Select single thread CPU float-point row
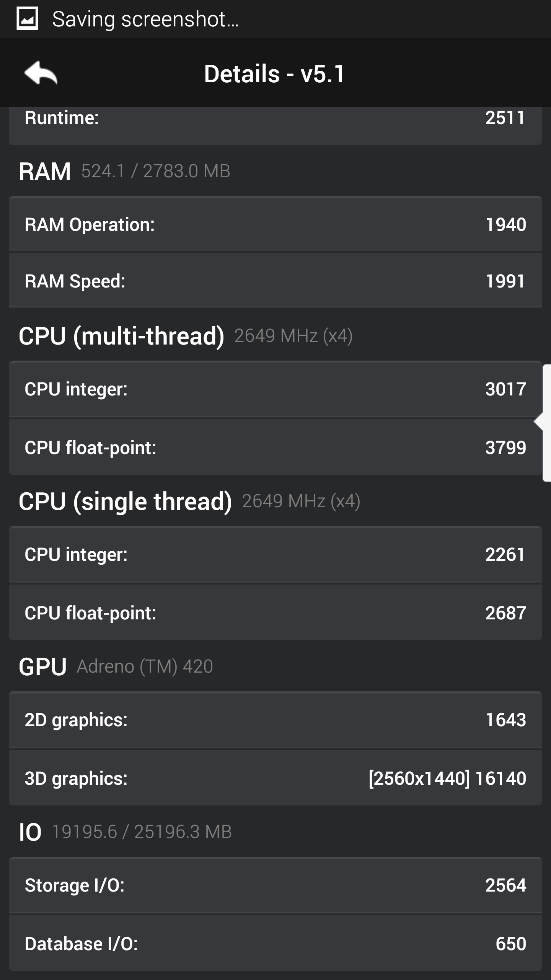 point(275,612)
